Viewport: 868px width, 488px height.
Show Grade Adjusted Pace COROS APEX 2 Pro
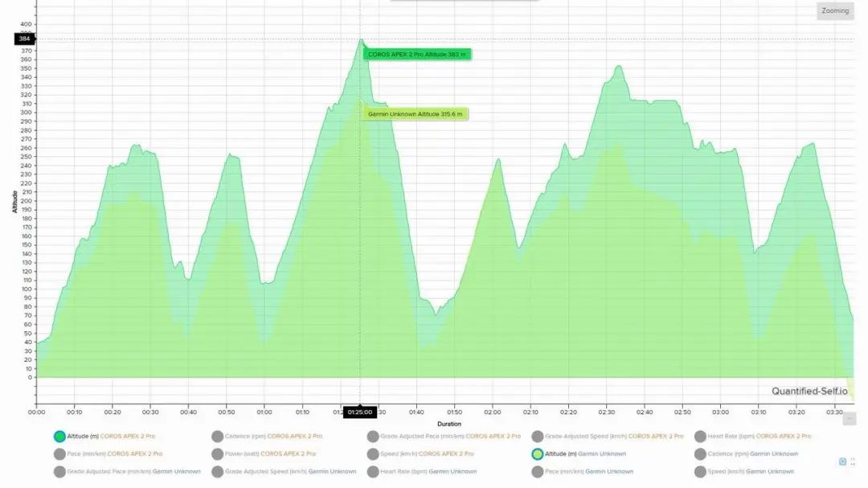[x=373, y=437]
